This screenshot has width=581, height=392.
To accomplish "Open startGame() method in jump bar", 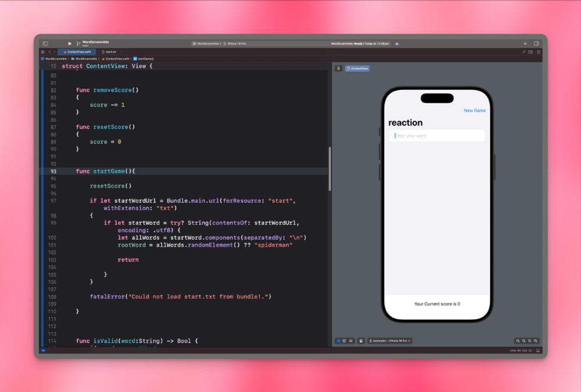I will (144, 59).
